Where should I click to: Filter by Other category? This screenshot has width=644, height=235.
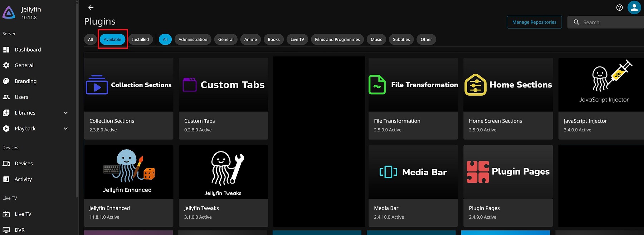click(426, 39)
